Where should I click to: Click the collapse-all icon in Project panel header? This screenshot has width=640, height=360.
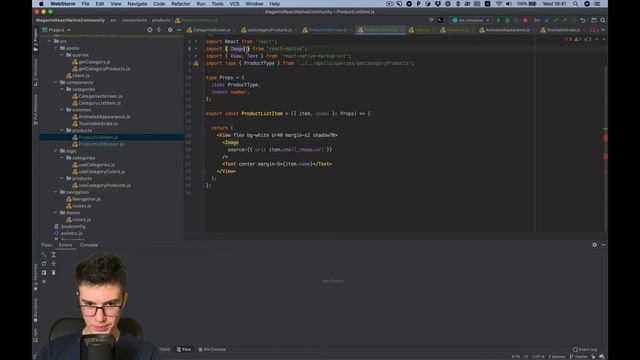(159, 30)
